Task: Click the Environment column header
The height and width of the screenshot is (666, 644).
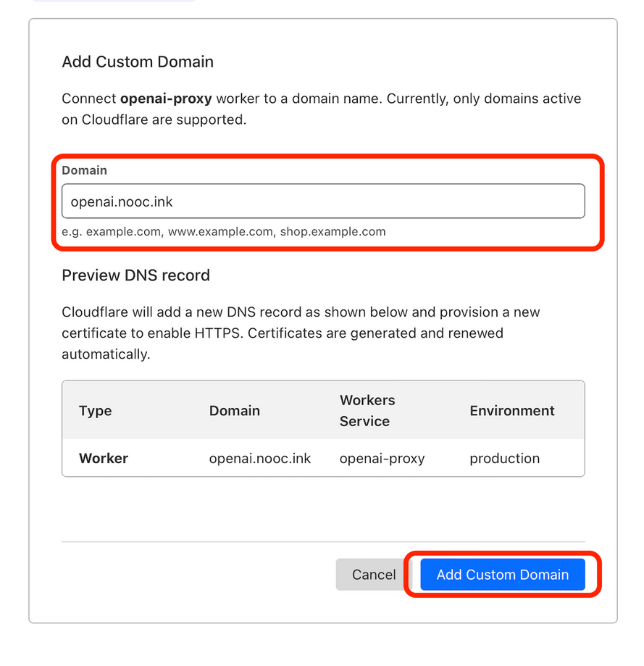Action: [x=511, y=411]
